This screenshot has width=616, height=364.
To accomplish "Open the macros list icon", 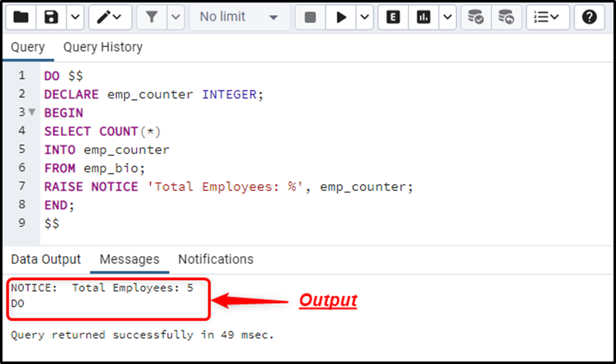I will 548,18.
